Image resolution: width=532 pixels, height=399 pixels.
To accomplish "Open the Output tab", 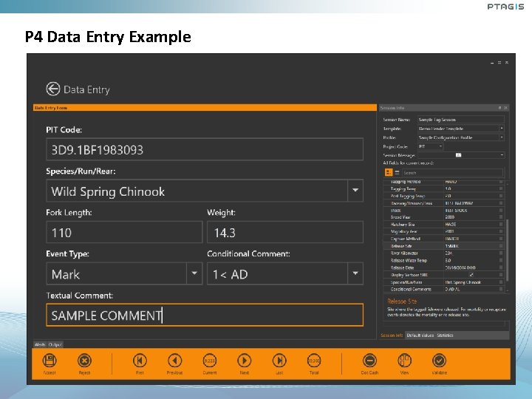I will coord(55,344).
